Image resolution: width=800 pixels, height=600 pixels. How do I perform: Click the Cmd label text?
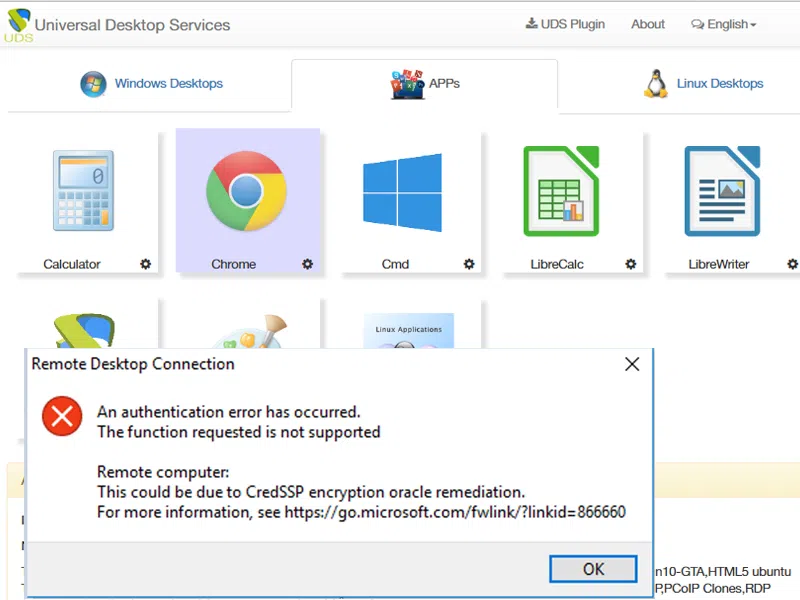coord(395,264)
